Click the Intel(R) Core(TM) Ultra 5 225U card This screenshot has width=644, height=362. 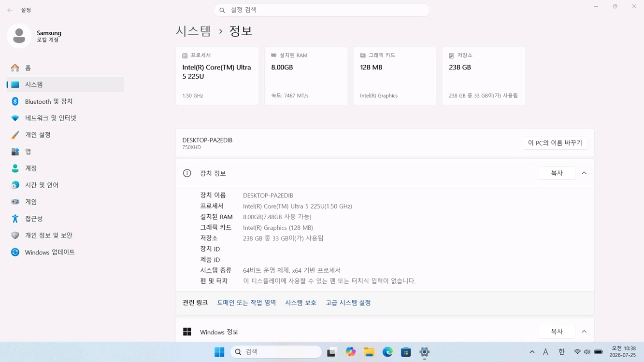pyautogui.click(x=217, y=76)
